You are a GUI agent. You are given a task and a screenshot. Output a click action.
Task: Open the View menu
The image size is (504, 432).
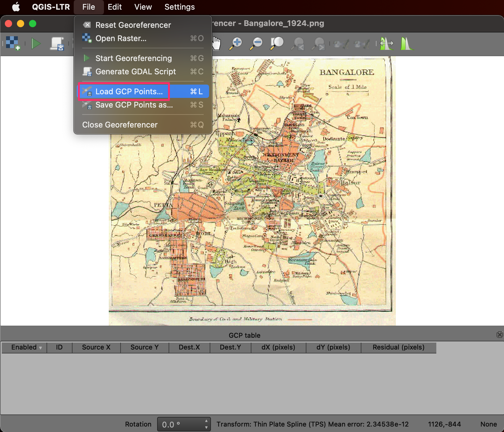pos(143,7)
